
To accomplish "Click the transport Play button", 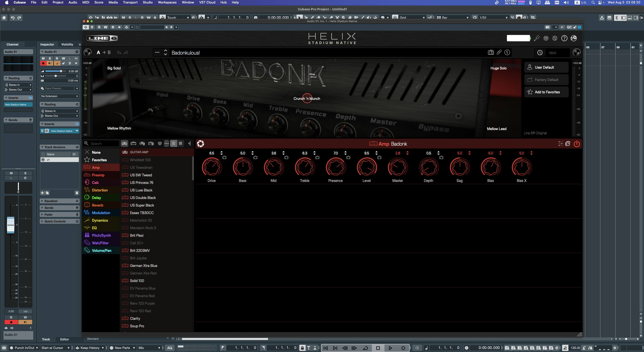I will pyautogui.click(x=390, y=348).
